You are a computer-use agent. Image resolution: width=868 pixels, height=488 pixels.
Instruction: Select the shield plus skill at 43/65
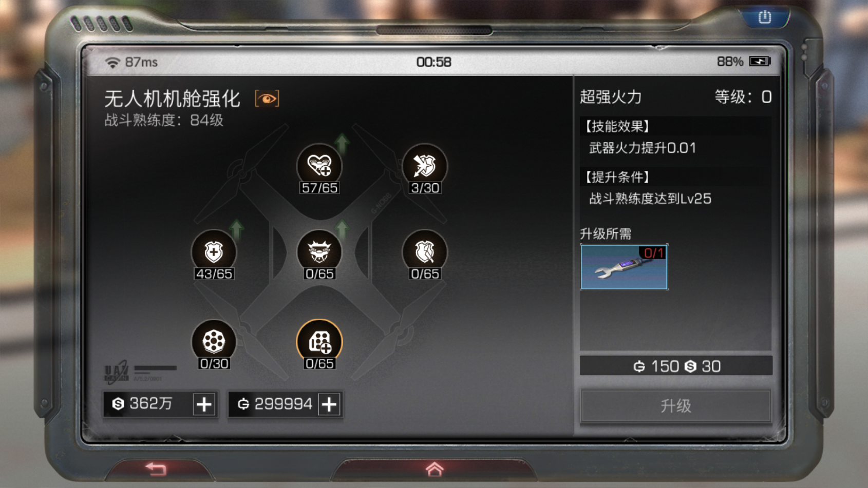pyautogui.click(x=214, y=251)
